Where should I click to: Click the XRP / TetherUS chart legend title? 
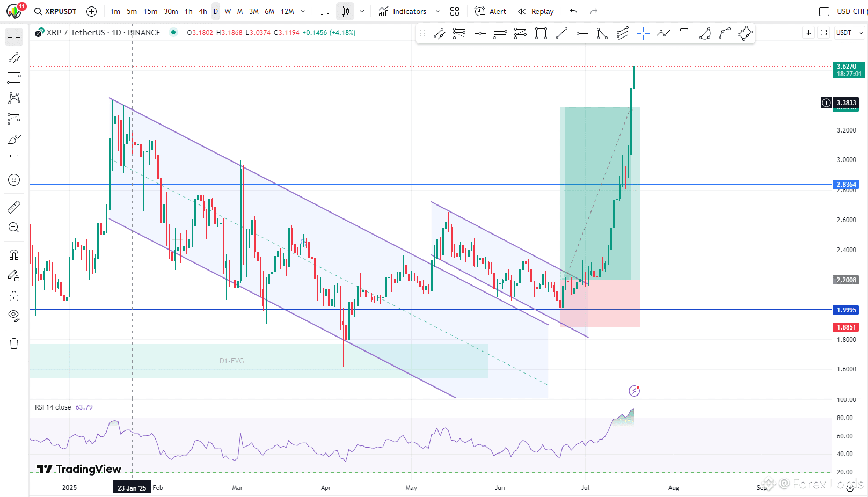[x=104, y=32]
